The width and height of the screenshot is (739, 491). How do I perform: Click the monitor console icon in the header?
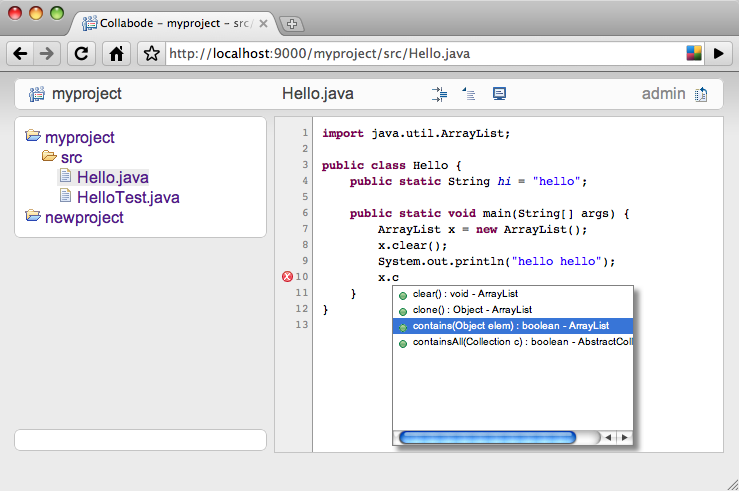pyautogui.click(x=499, y=94)
